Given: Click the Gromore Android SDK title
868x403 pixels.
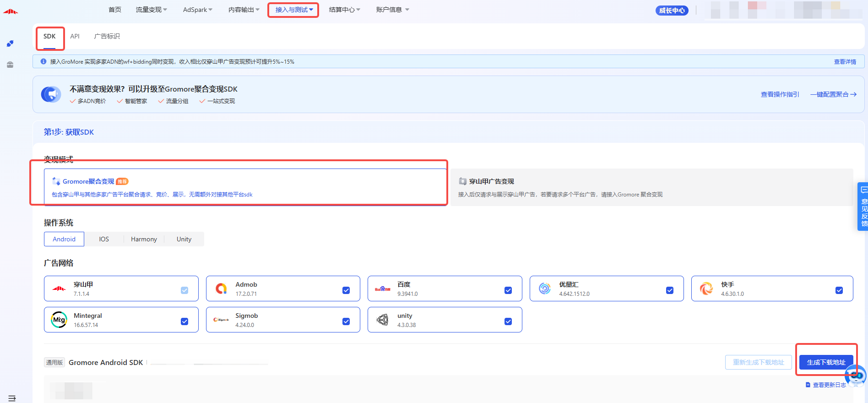Looking at the screenshot, I should (x=106, y=362).
